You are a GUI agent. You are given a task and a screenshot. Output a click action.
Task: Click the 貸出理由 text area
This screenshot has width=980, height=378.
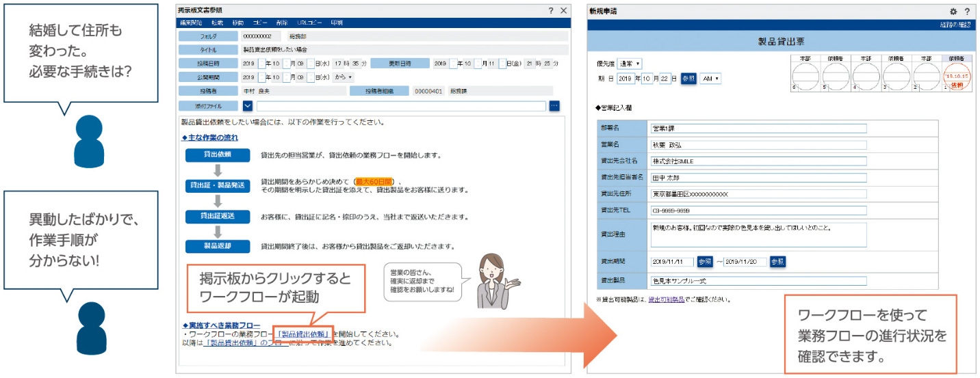coord(758,234)
